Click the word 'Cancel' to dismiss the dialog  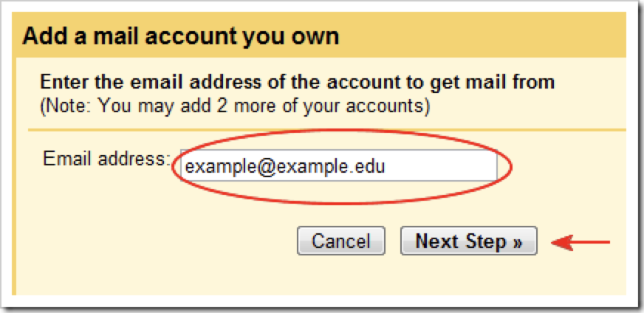(340, 241)
